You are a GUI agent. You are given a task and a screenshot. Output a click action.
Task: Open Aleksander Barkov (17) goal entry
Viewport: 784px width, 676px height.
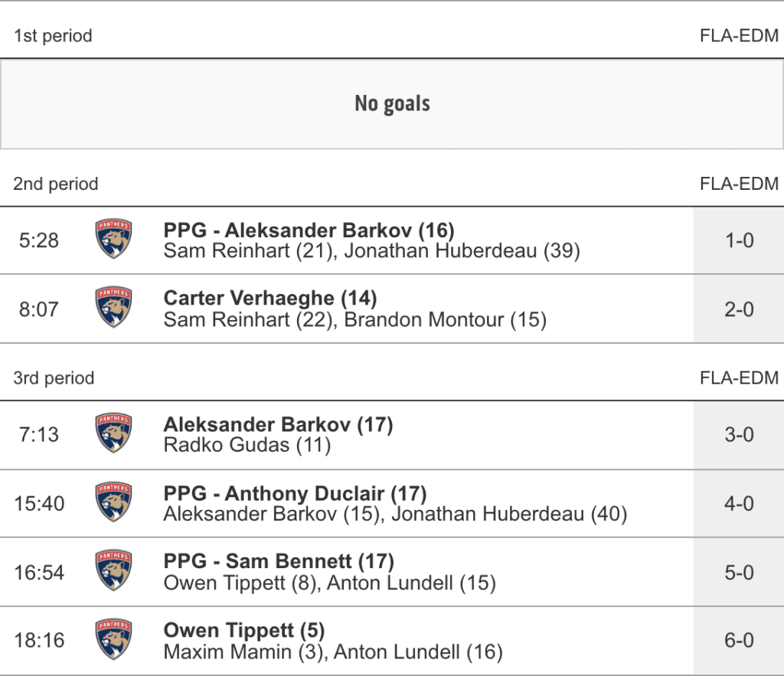pos(278,425)
